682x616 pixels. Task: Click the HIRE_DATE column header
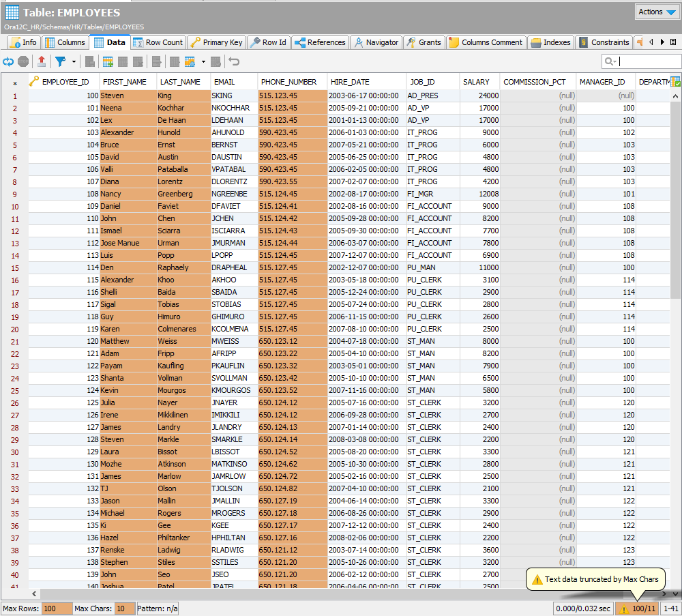pyautogui.click(x=367, y=82)
